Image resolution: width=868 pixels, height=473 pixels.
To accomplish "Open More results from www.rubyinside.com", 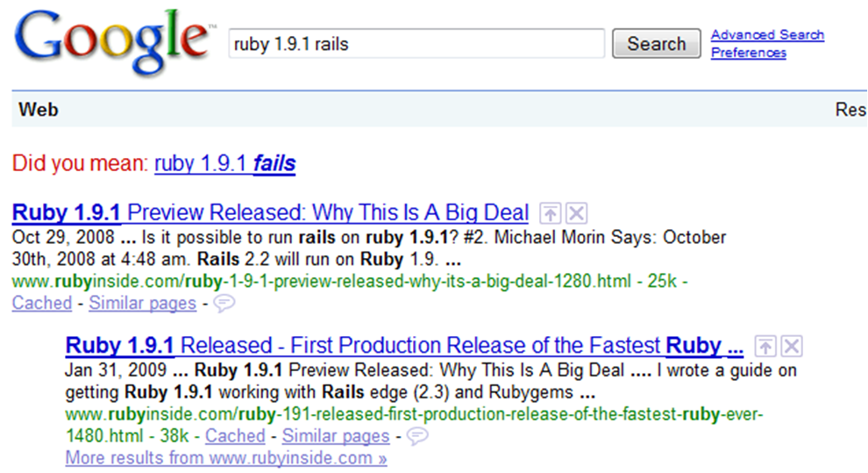I will pos(226,458).
